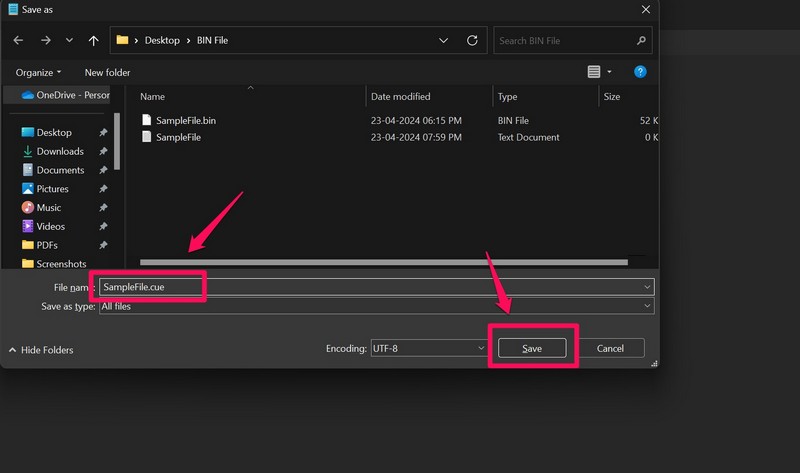
Task: Click the search magnifier icon
Action: pos(641,41)
